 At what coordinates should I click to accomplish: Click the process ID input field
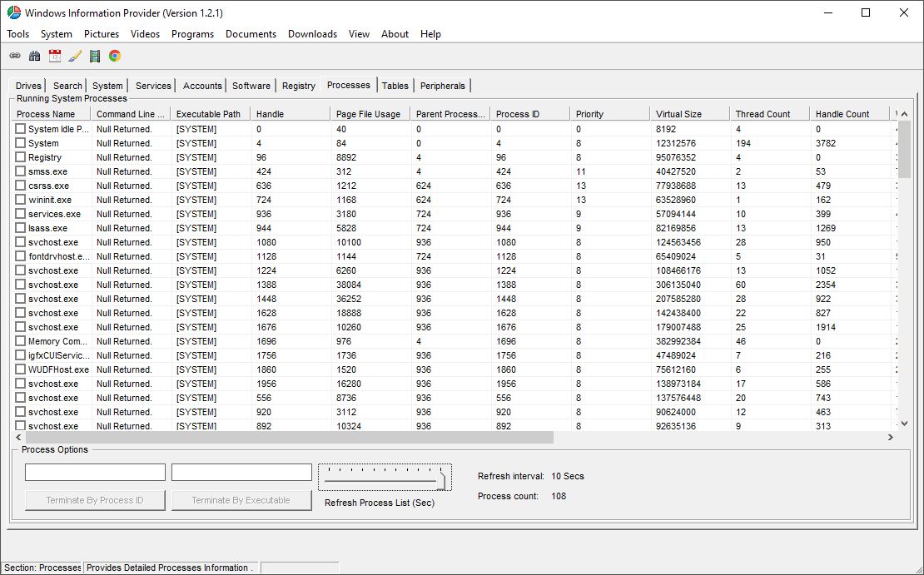point(94,472)
